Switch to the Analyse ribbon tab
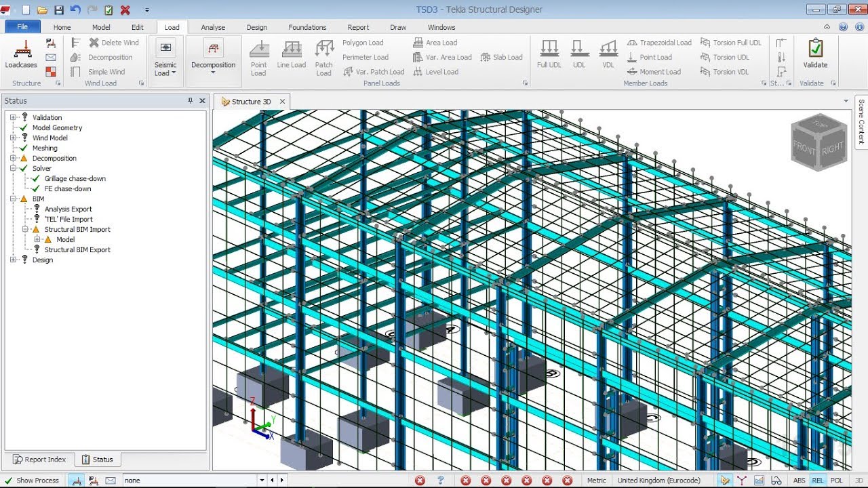868x488 pixels. [x=213, y=27]
